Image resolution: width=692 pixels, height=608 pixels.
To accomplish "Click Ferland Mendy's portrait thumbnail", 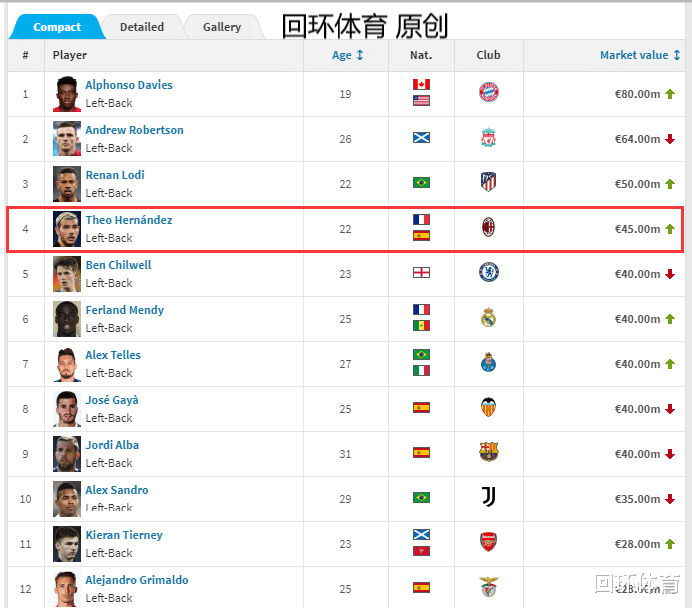I will click(x=67, y=318).
